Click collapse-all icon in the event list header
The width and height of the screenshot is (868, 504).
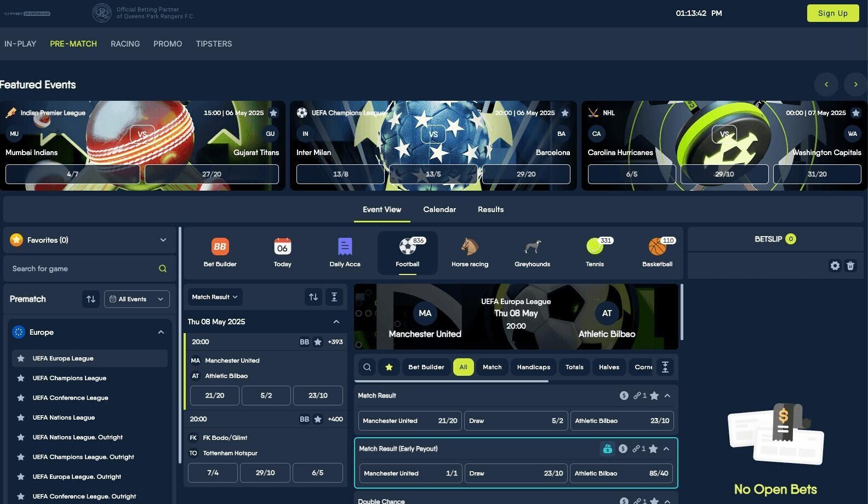[334, 297]
